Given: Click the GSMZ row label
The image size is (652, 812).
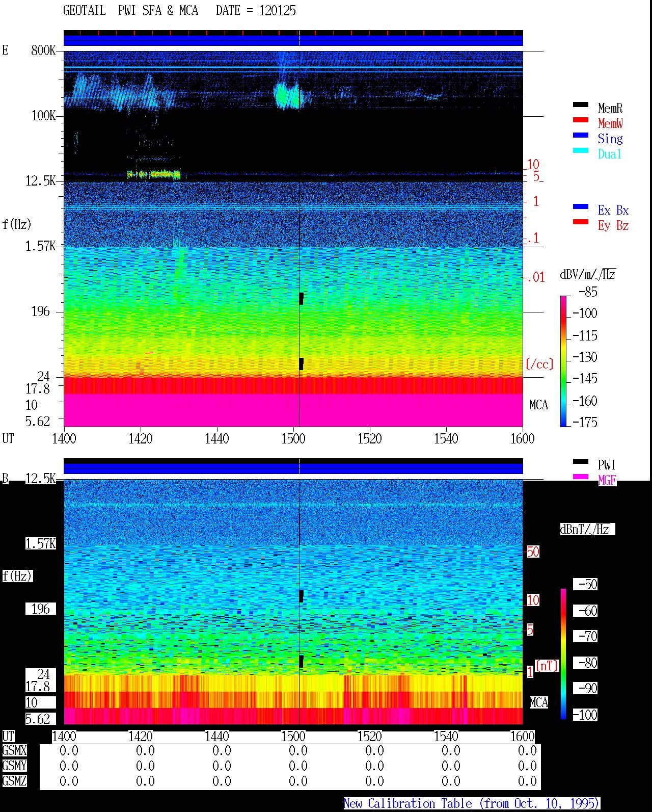Looking at the screenshot, I should click(14, 781).
